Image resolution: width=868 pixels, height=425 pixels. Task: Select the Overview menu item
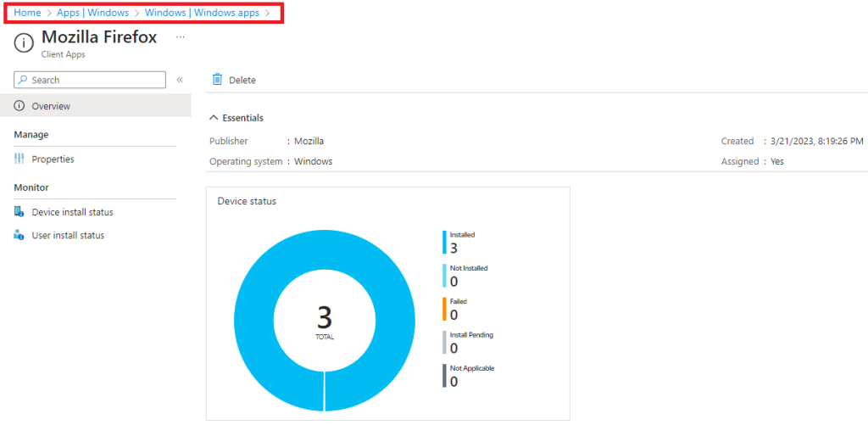[x=95, y=106]
